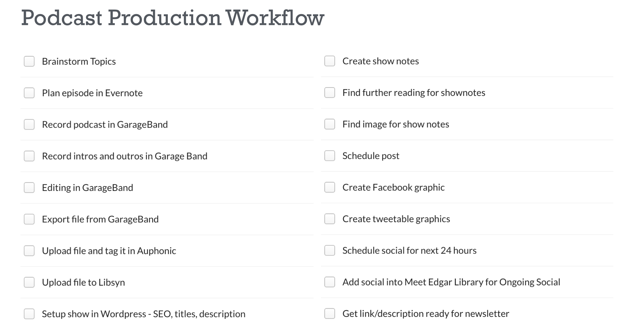Tick Get link/description ready for newsletter

[330, 314]
